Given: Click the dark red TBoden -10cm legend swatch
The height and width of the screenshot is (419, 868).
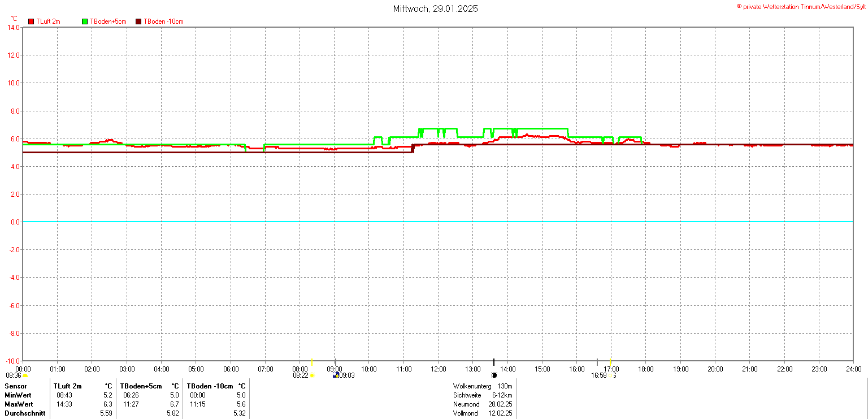Looking at the screenshot, I should click(138, 21).
